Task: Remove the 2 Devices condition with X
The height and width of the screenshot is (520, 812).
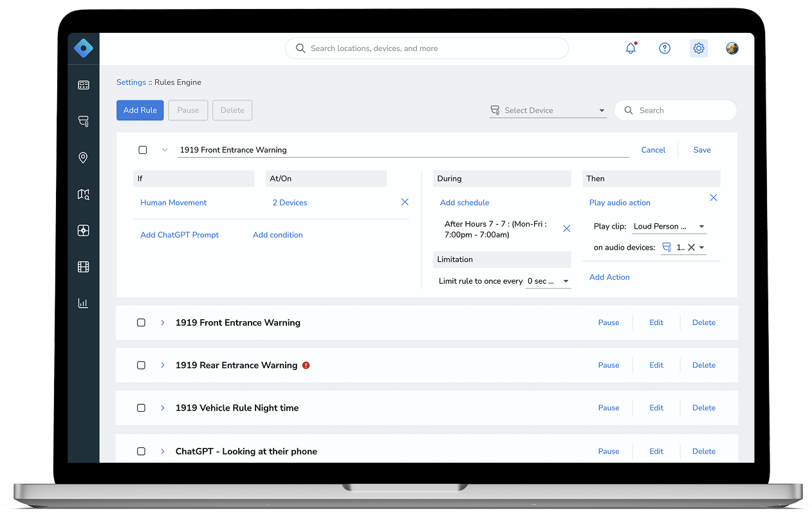Action: pyautogui.click(x=405, y=202)
